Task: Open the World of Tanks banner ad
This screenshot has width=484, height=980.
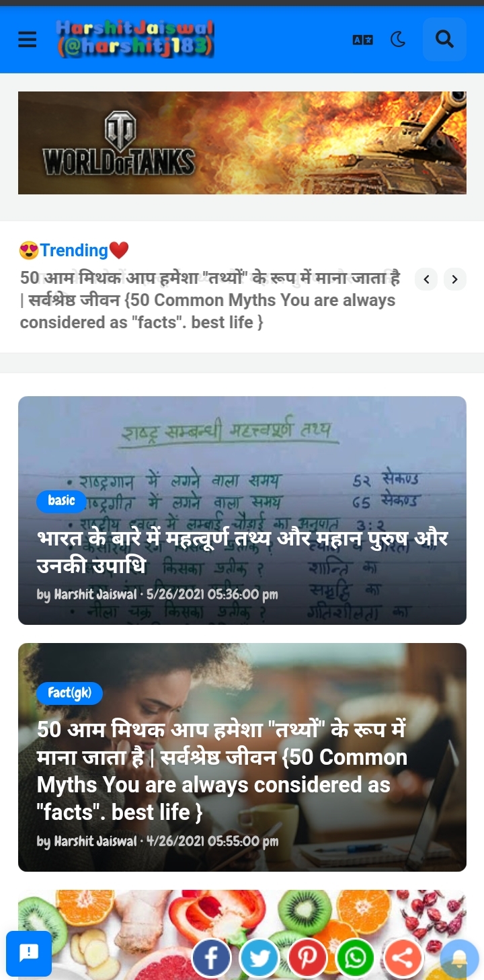Action: tap(242, 143)
